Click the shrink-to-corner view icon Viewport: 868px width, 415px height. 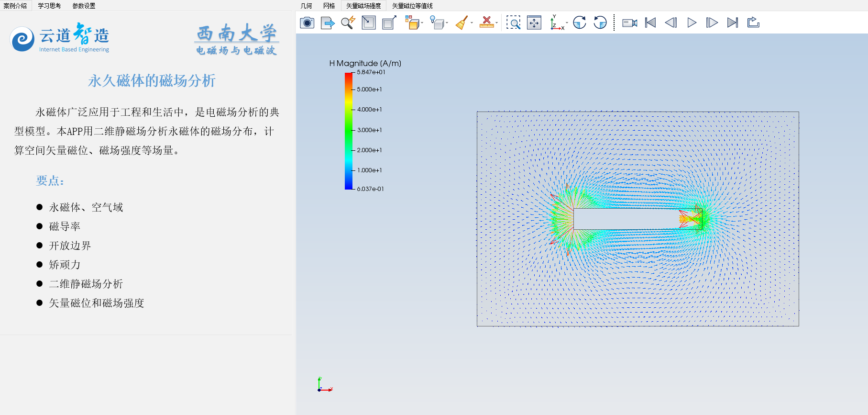pyautogui.click(x=369, y=22)
